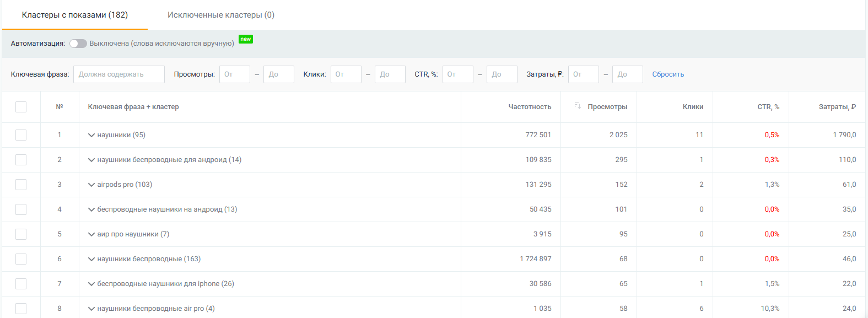Expand the аир про наушники (7) cluster
Image resolution: width=868 pixels, height=318 pixels.
tap(91, 234)
